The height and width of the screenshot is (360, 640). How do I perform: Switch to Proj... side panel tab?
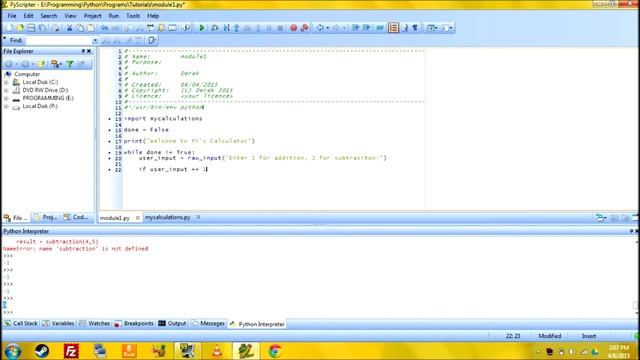(46, 218)
